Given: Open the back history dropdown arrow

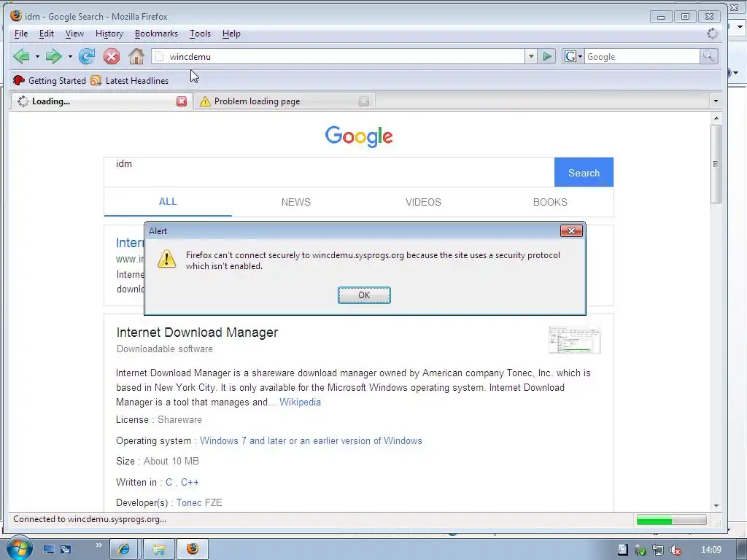Looking at the screenshot, I should (x=37, y=57).
